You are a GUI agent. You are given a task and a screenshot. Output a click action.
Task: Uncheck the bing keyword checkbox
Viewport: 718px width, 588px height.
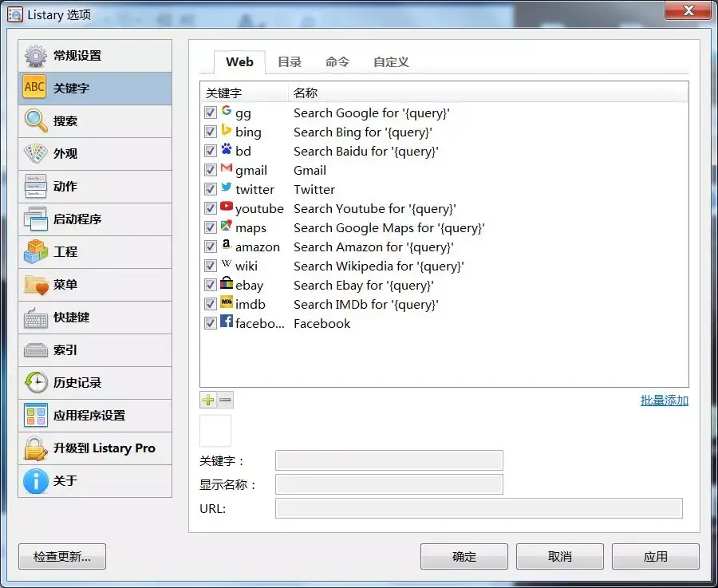(x=210, y=132)
